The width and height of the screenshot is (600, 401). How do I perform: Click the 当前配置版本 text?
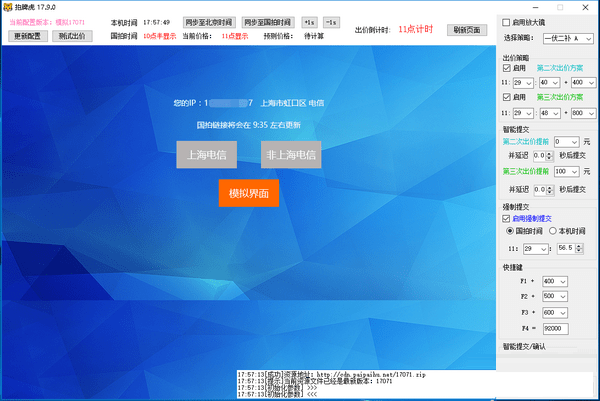47,22
